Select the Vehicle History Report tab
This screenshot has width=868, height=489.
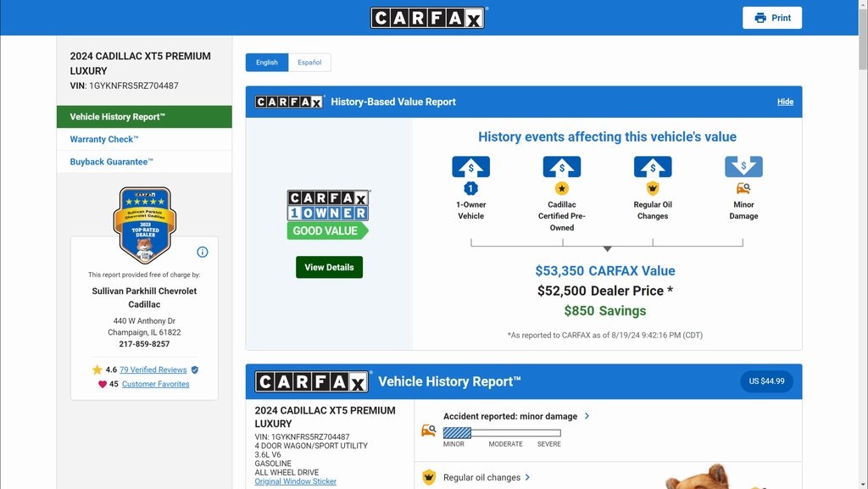(144, 117)
